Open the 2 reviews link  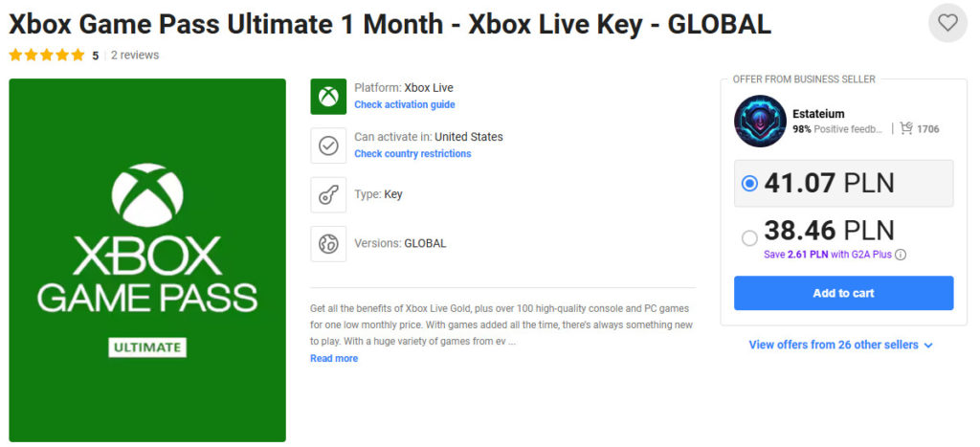135,55
